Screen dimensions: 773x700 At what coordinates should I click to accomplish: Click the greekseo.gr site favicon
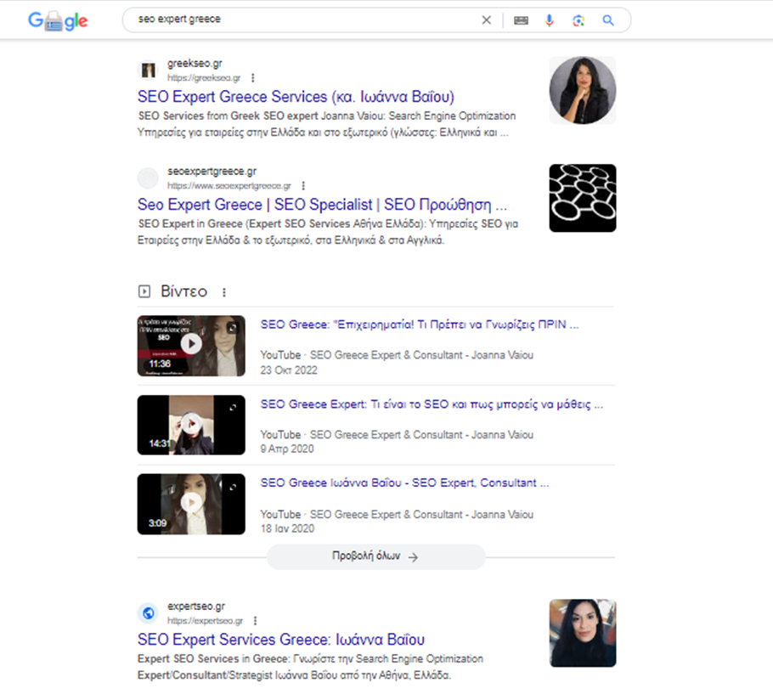tap(148, 70)
